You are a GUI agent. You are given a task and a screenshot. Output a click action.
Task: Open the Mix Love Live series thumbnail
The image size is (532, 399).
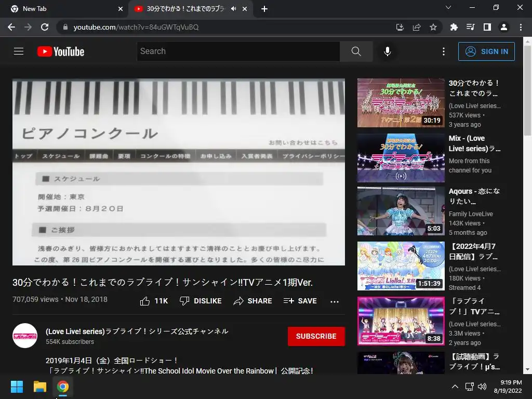pyautogui.click(x=401, y=158)
